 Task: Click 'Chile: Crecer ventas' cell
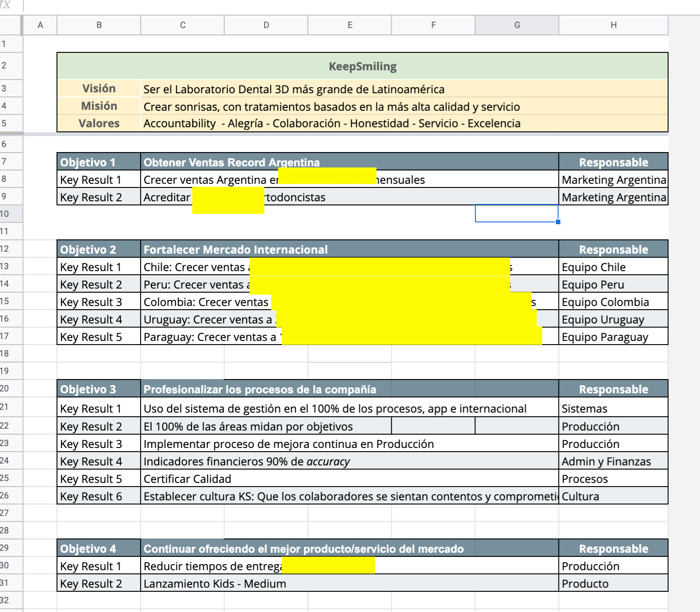pos(350,266)
